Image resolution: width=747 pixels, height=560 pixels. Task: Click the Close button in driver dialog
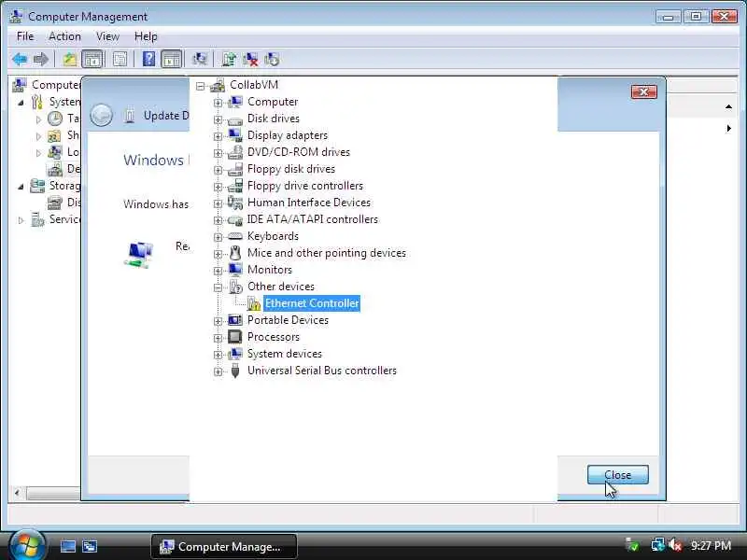click(617, 475)
